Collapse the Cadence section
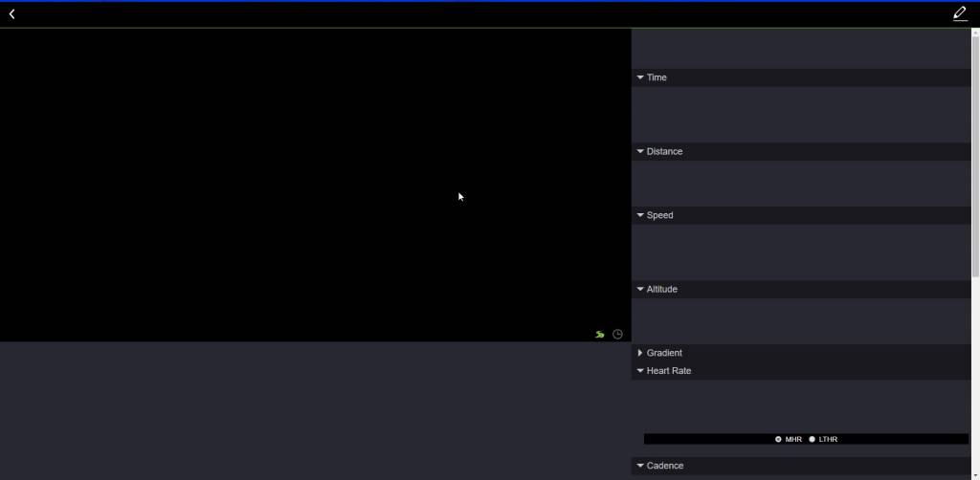The height and width of the screenshot is (480, 980). (640, 466)
